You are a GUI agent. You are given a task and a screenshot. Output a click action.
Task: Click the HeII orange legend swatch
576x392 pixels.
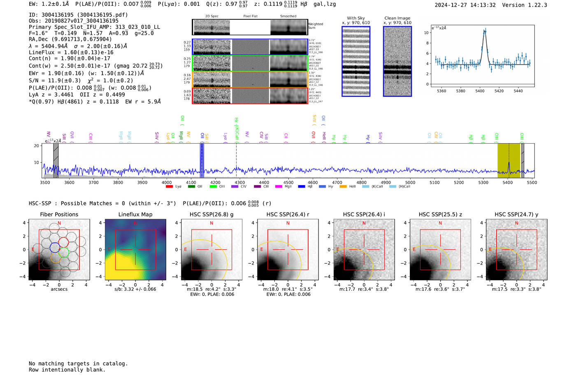[x=343, y=186]
